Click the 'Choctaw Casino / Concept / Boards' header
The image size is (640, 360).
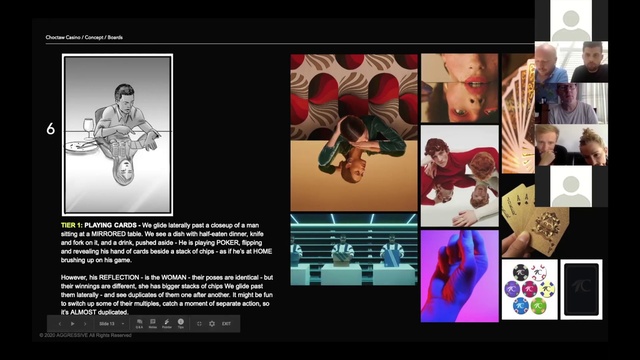(84, 37)
